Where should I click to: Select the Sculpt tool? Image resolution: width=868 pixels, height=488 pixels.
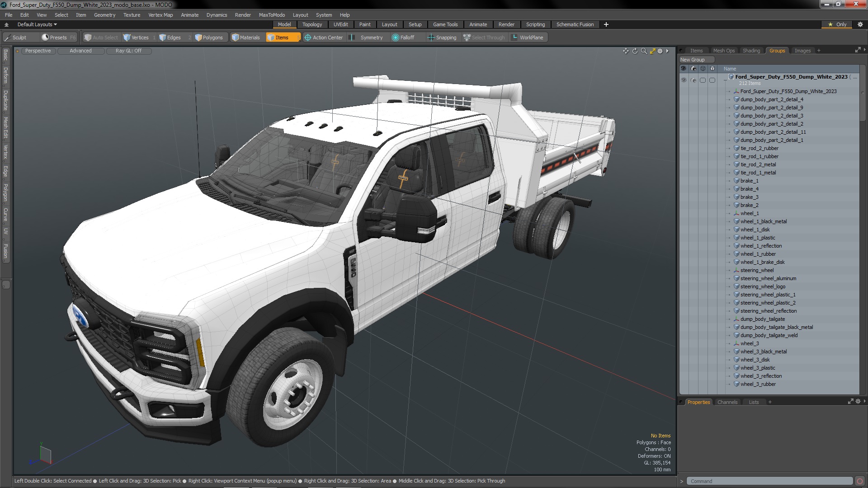tap(20, 38)
